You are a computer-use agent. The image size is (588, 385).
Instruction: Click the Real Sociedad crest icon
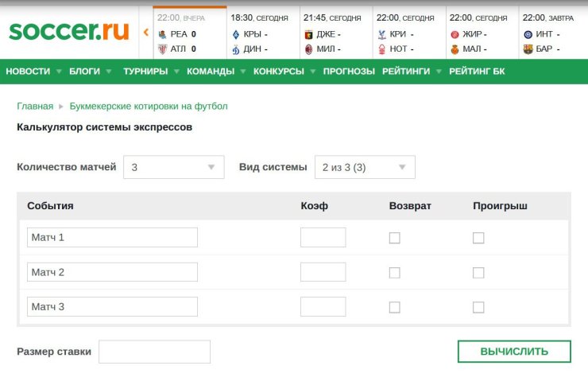[162, 34]
